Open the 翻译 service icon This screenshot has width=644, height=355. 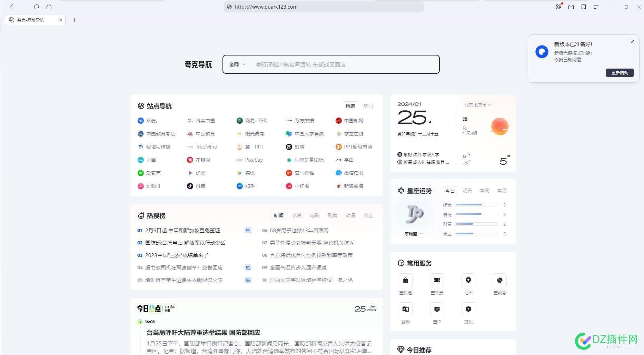(406, 309)
